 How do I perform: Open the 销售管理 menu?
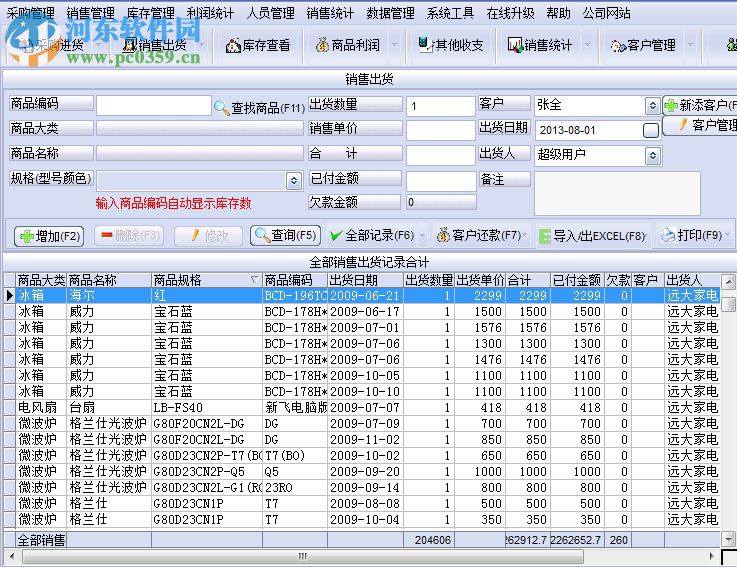pos(91,13)
